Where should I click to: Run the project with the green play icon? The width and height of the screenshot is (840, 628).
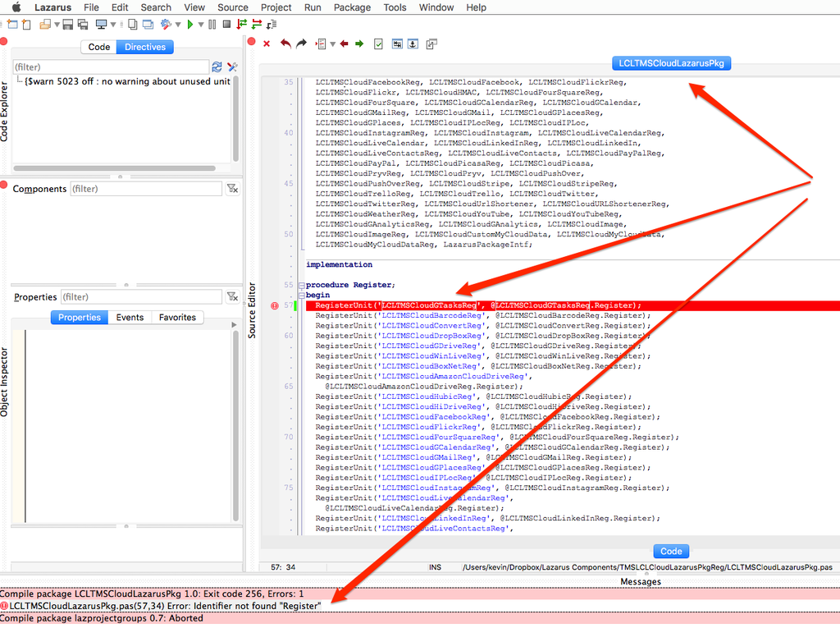(x=190, y=24)
